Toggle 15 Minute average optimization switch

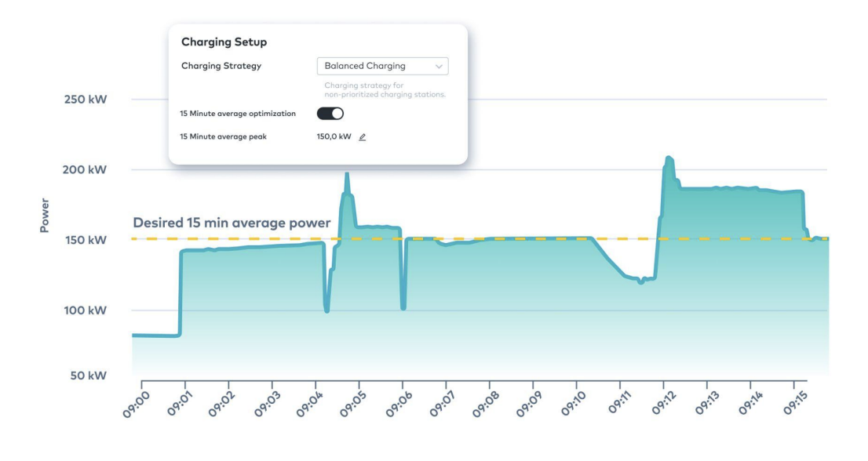(330, 114)
